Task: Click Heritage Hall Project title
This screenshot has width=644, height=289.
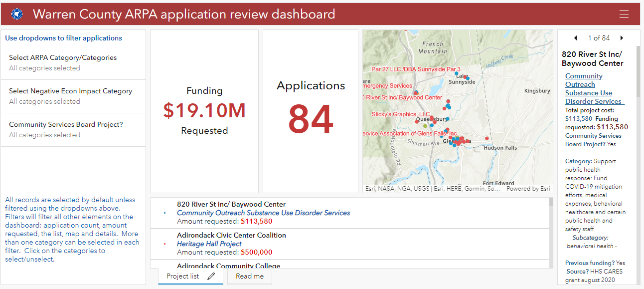Action: pyautogui.click(x=209, y=244)
